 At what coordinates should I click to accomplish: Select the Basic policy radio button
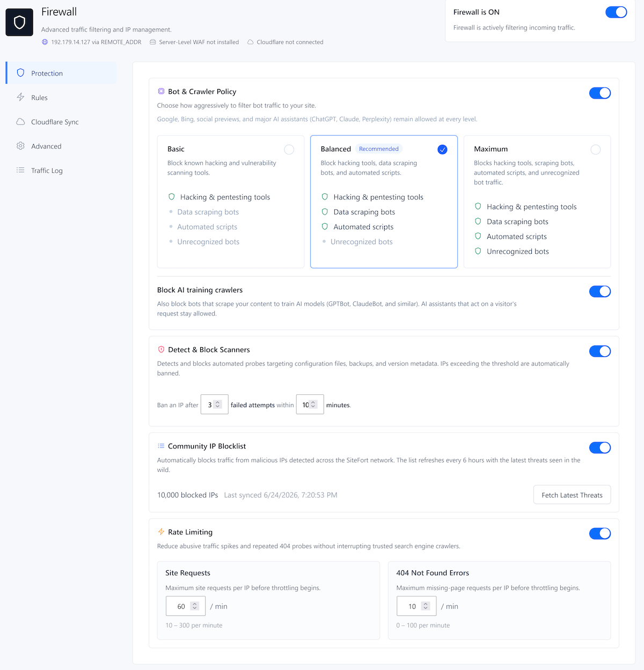[x=289, y=150]
